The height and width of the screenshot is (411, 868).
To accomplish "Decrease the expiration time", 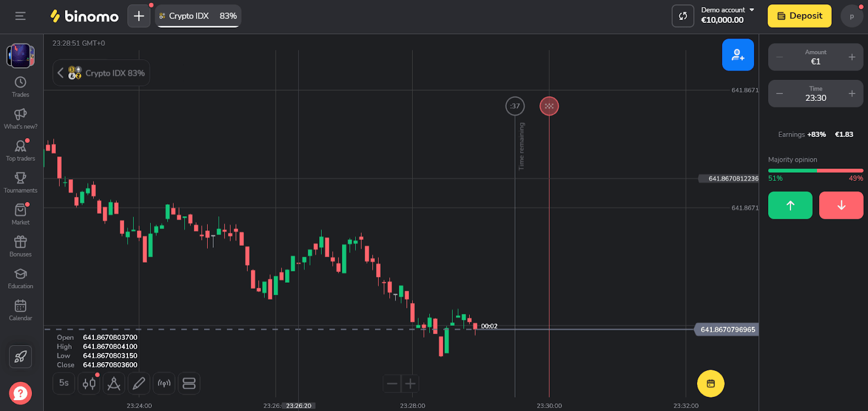I will pyautogui.click(x=780, y=93).
